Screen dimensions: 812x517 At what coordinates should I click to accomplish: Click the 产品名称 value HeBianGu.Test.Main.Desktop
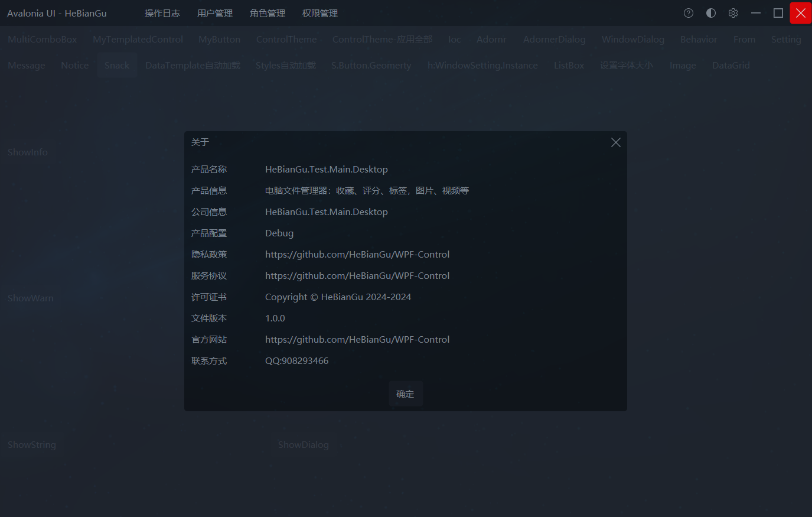[327, 170]
